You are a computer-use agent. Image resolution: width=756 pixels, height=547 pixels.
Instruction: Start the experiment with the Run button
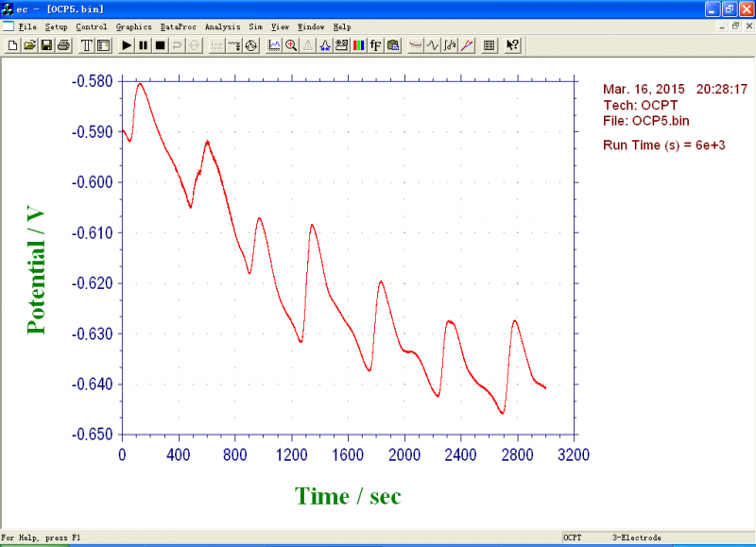(127, 45)
